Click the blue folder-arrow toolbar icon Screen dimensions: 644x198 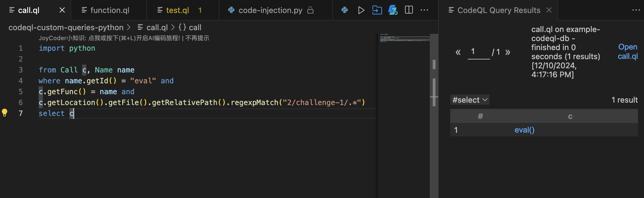click(x=377, y=10)
